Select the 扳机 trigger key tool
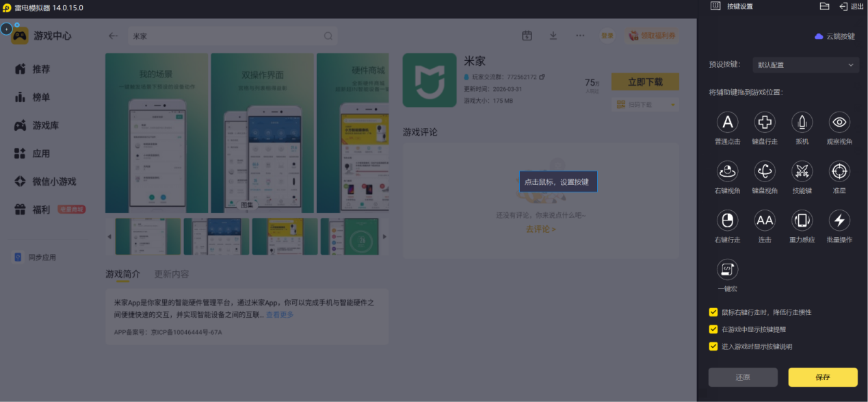The width and height of the screenshot is (868, 402). pyautogui.click(x=802, y=123)
